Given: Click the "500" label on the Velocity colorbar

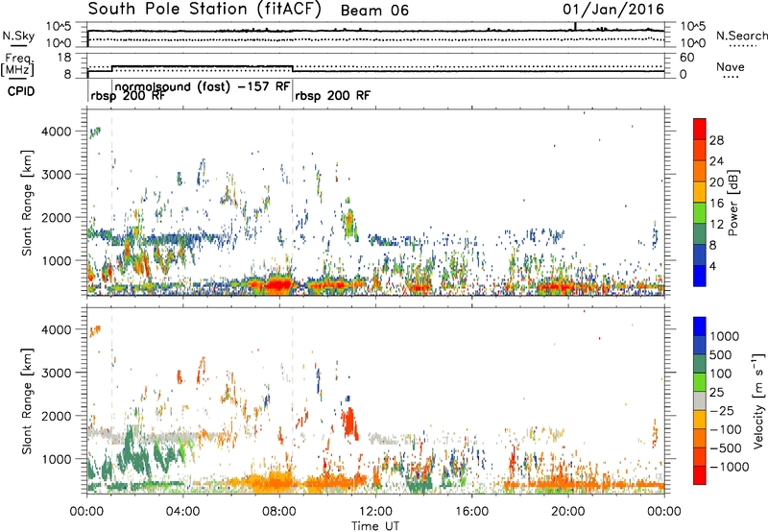Looking at the screenshot, I should coord(721,355).
